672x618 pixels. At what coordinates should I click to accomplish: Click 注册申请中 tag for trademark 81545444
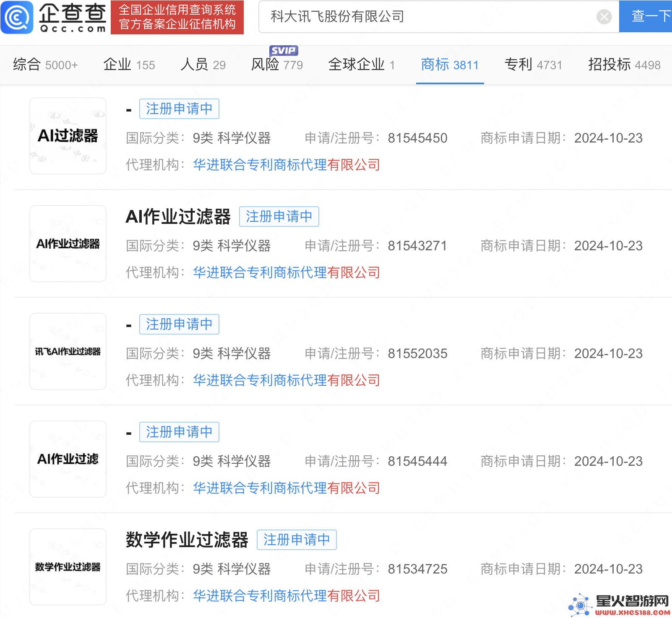coord(179,432)
